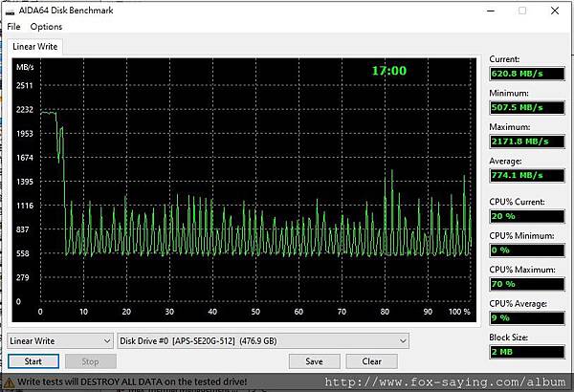Click the CPU% Average value 9 %
This screenshot has width=574, height=392.
527,317
